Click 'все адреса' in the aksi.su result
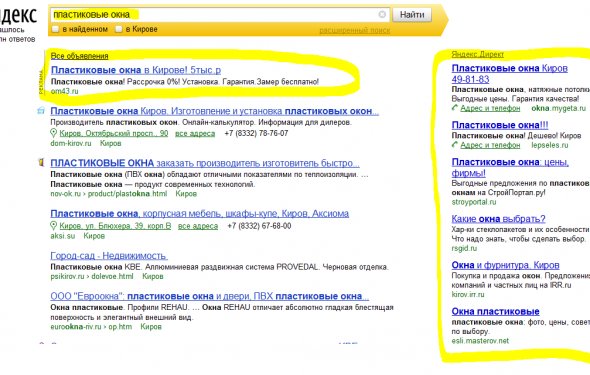The height and width of the screenshot is (375, 590). click(x=198, y=226)
